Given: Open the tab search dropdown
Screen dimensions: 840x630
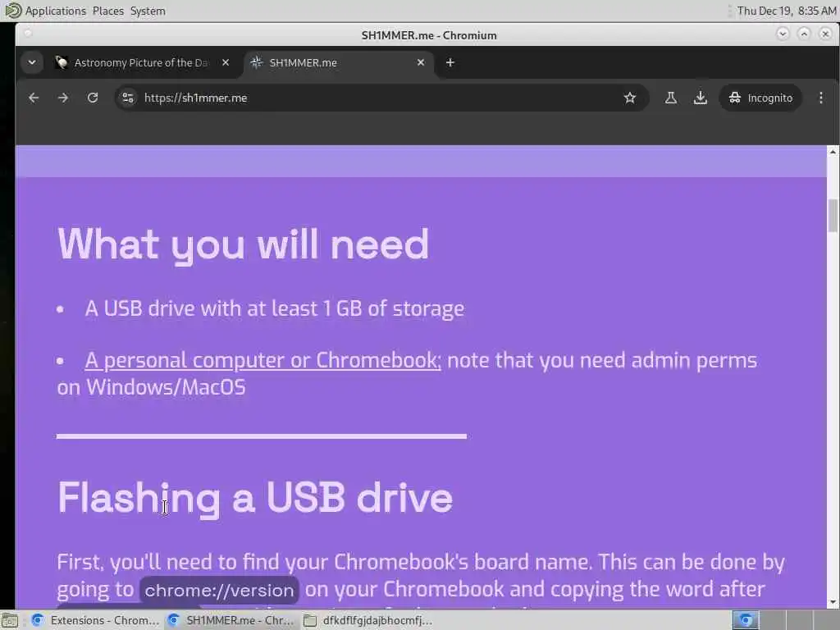Looking at the screenshot, I should (x=32, y=62).
